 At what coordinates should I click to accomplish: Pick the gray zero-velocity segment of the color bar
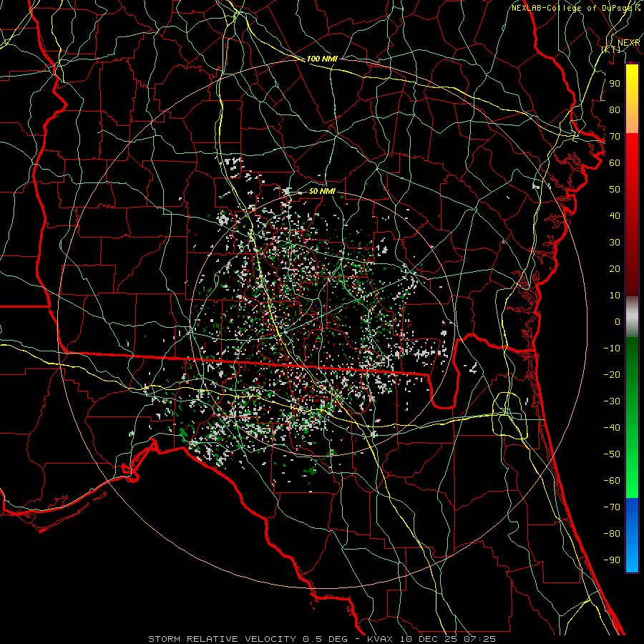pyautogui.click(x=632, y=317)
